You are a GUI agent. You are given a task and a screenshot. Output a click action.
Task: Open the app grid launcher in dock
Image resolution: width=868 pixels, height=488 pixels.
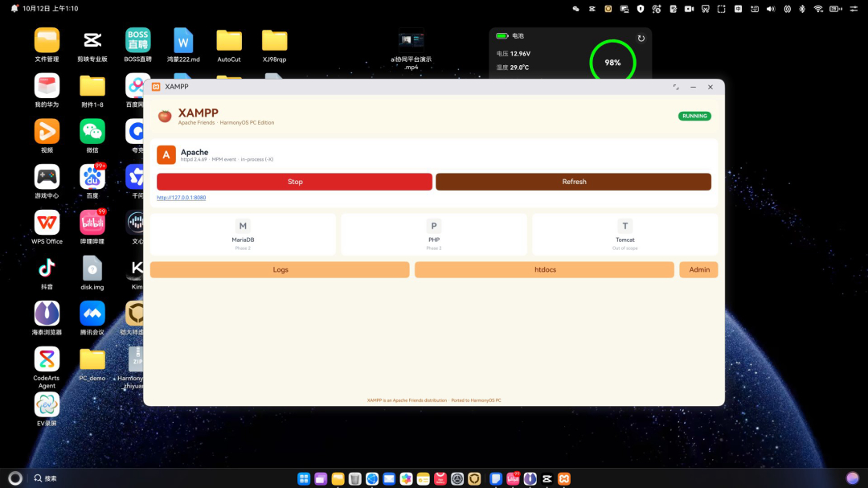click(304, 478)
